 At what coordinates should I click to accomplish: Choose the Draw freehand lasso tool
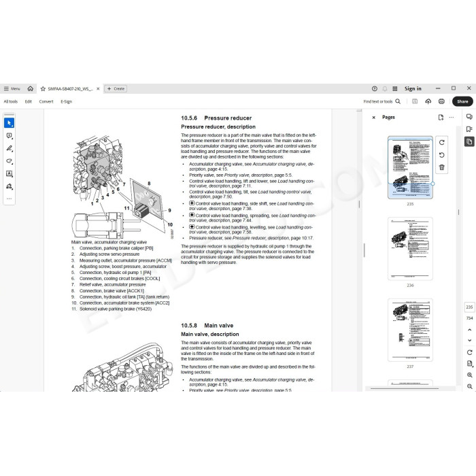pyautogui.click(x=9, y=161)
